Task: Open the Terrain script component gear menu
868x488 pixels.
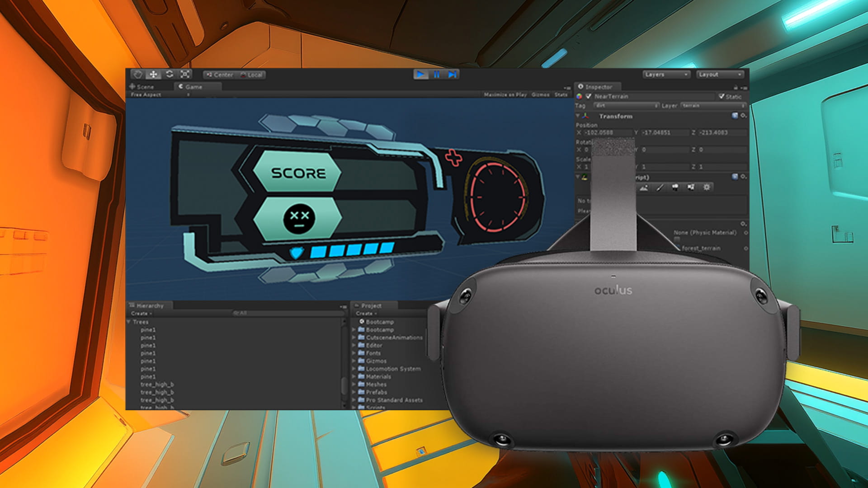Action: click(743, 177)
